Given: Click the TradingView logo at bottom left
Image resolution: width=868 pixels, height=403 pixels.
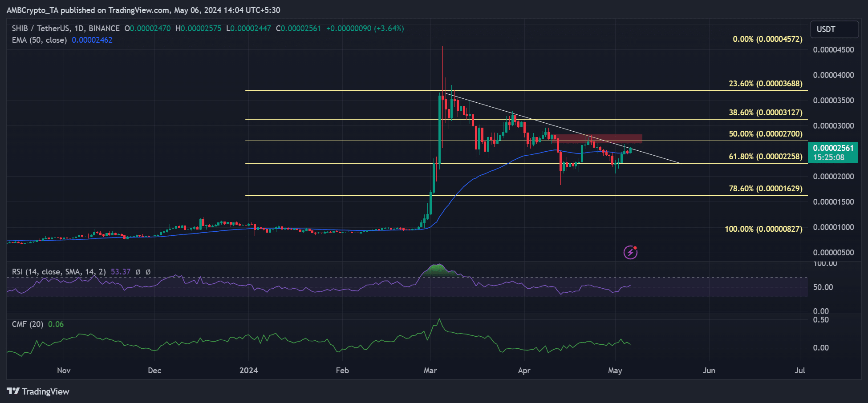Looking at the screenshot, I should click(38, 391).
